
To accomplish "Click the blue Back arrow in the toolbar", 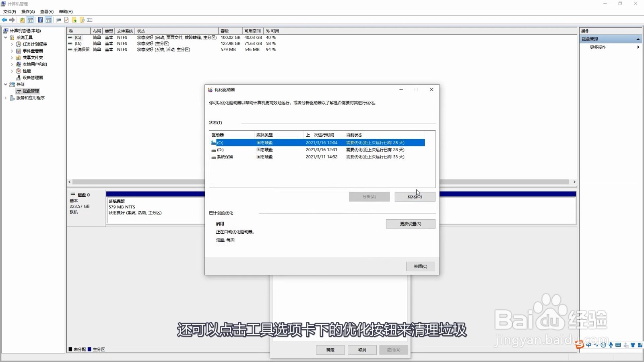I will point(4,20).
